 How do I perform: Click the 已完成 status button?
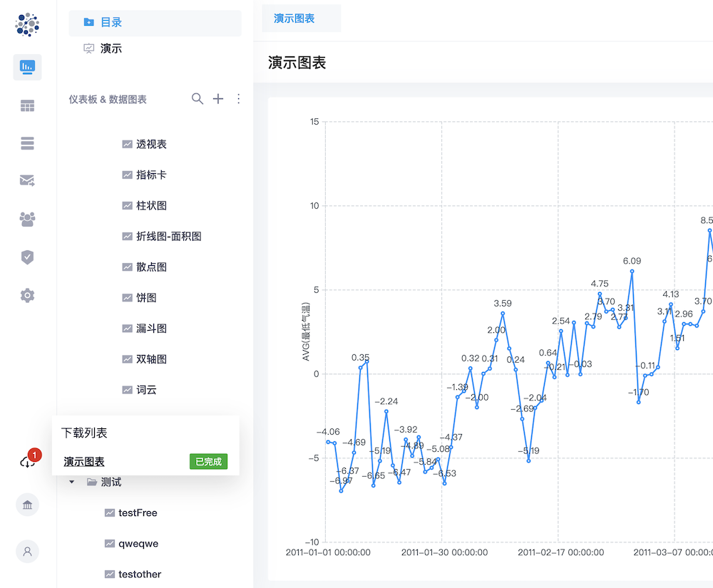(208, 461)
